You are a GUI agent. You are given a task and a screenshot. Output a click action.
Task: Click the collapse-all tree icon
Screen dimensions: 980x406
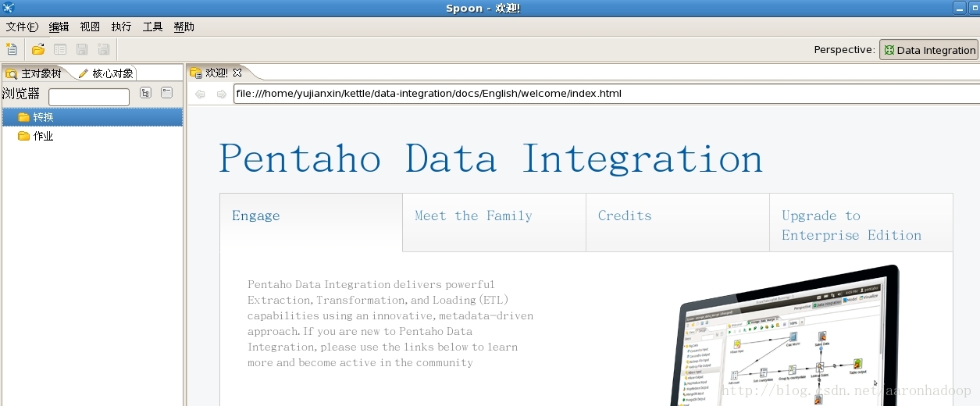(x=166, y=93)
